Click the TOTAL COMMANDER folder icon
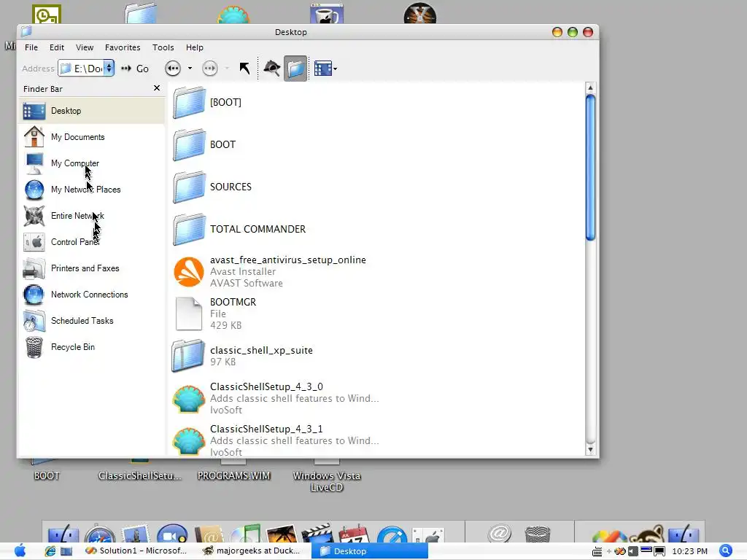 pyautogui.click(x=189, y=230)
